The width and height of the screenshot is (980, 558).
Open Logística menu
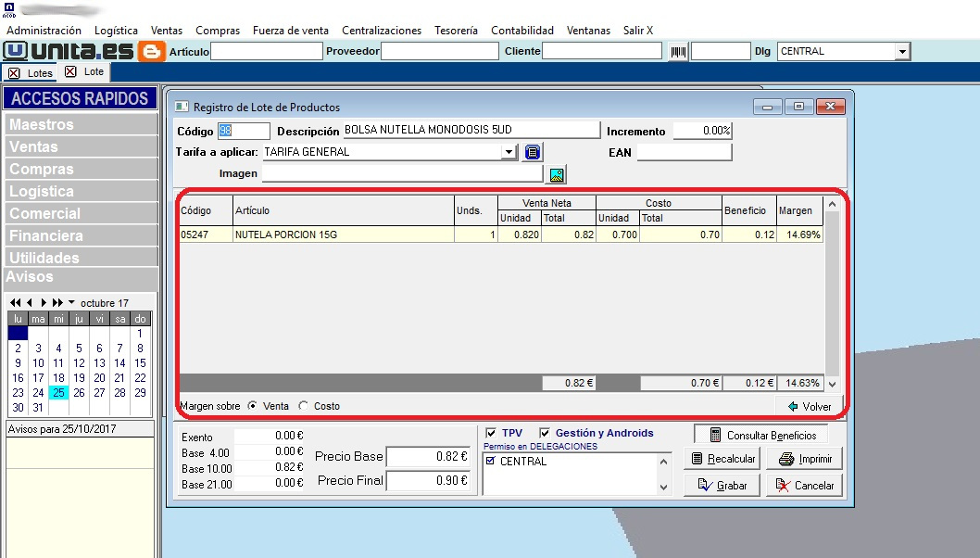[117, 30]
